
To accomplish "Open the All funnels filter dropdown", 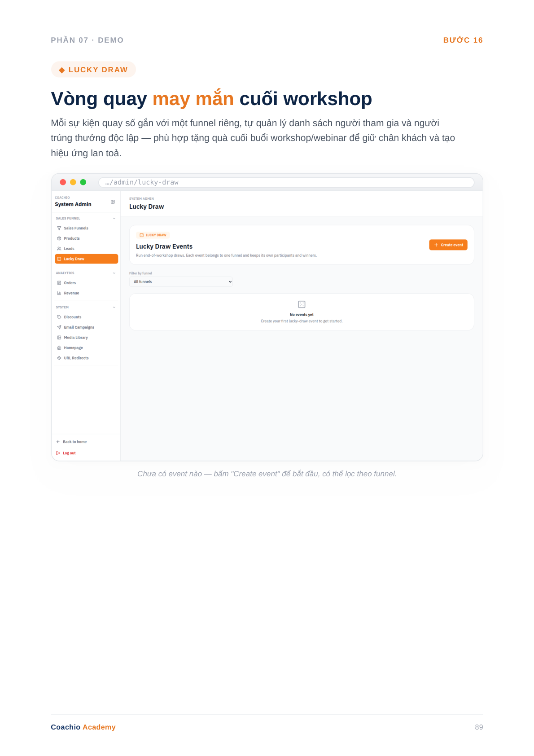I will (x=181, y=282).
